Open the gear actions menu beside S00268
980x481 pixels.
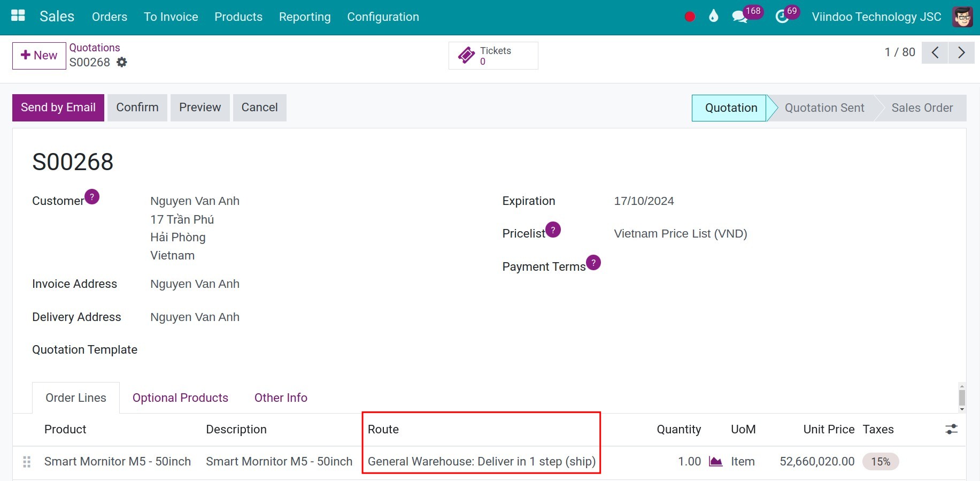122,62
